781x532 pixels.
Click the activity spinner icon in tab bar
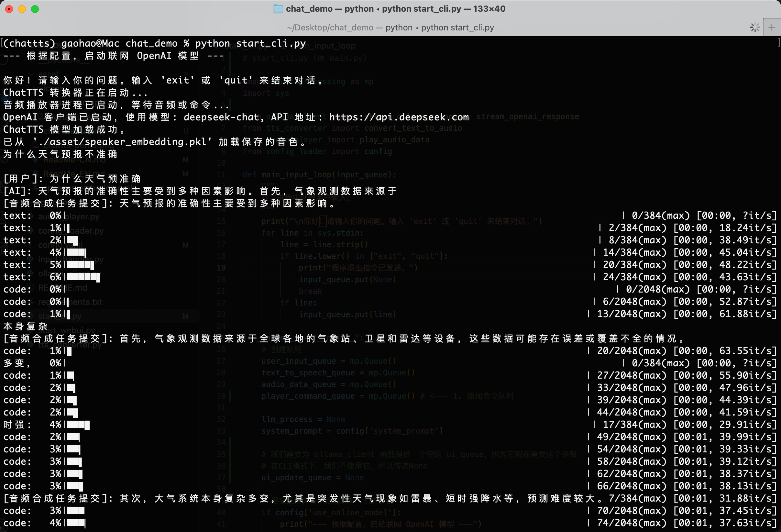pos(755,28)
